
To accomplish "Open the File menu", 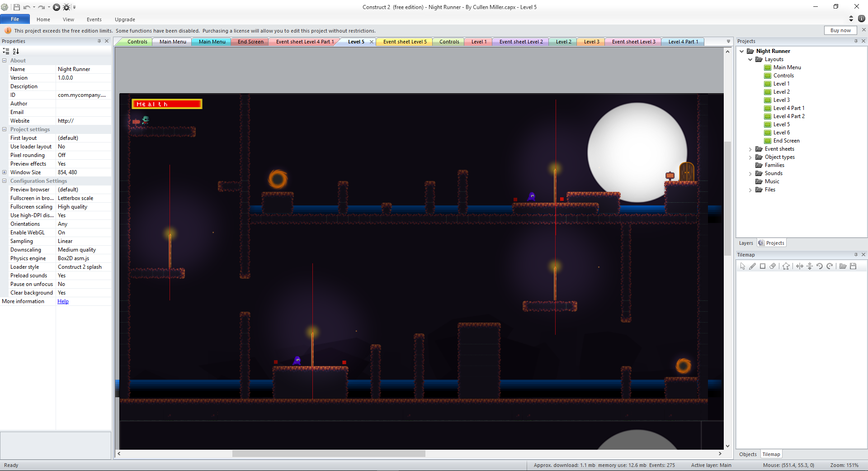I will (x=15, y=19).
